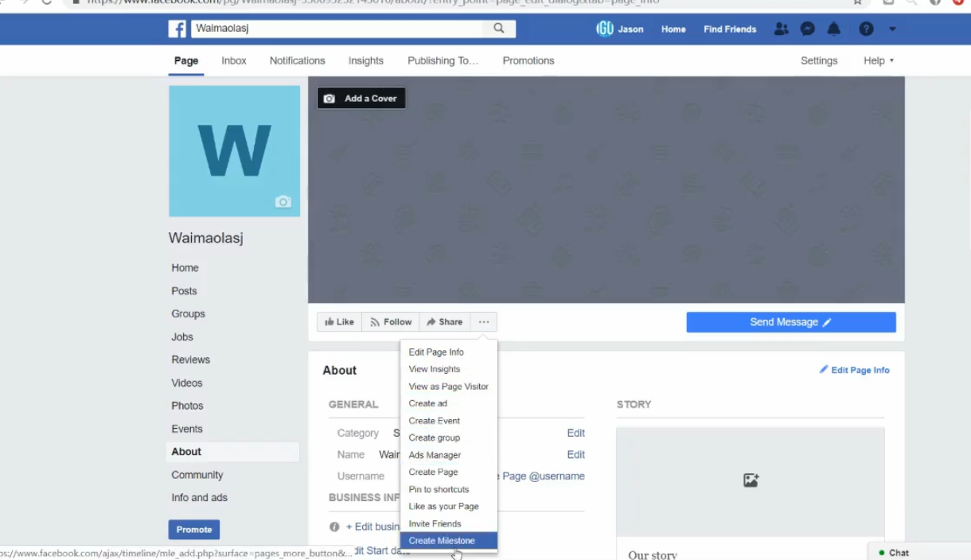971x560 pixels.
Task: Open the Chat bar
Action: point(919,552)
